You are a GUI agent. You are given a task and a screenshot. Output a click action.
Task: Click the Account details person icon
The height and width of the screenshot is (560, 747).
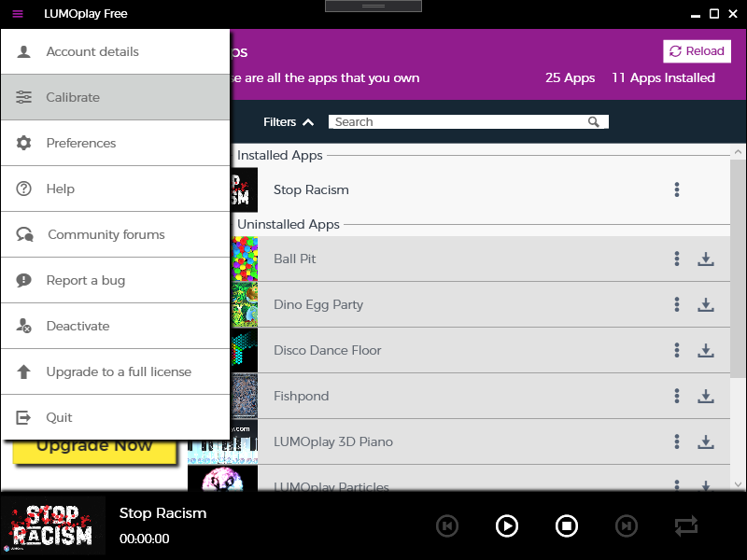tap(24, 51)
